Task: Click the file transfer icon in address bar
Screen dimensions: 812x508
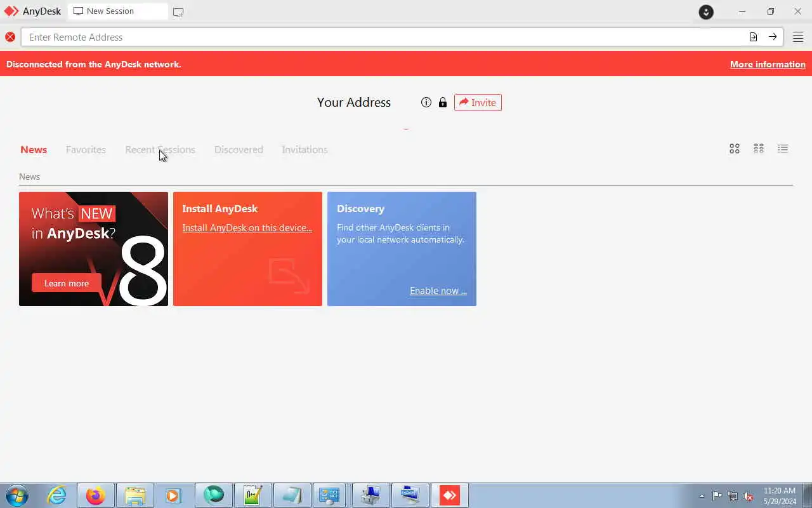Action: point(753,37)
